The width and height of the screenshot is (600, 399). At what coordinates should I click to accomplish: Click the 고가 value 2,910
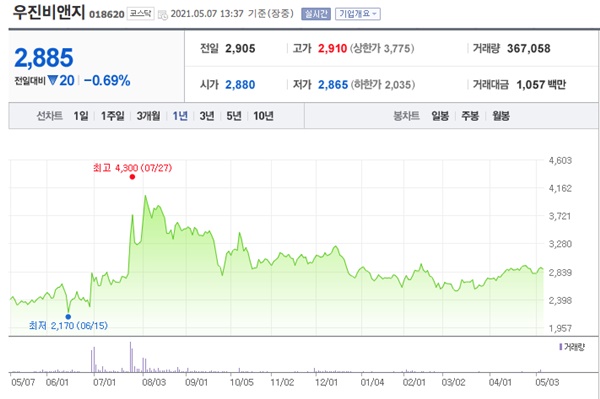pos(333,49)
